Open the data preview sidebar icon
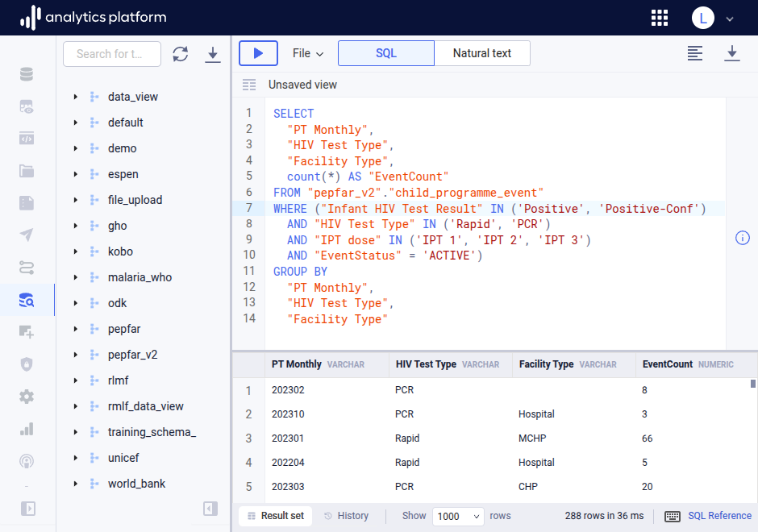758x532 pixels. (x=27, y=106)
